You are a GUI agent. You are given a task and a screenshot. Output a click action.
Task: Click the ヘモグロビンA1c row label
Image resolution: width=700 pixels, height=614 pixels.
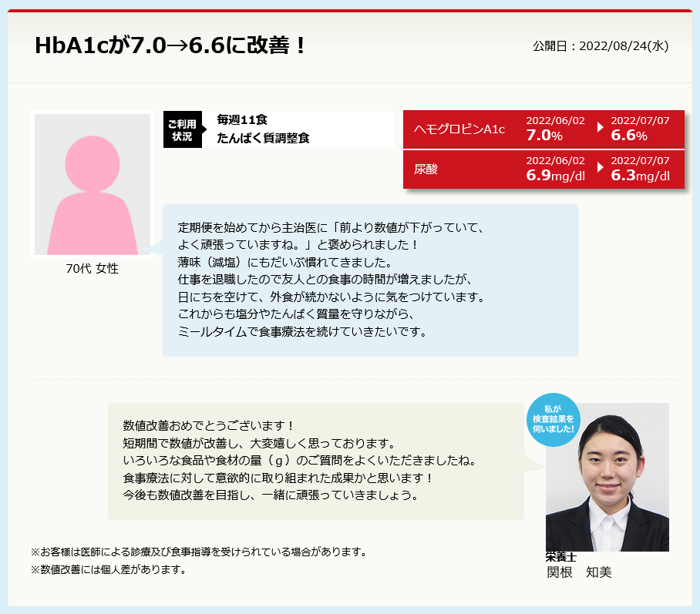(x=459, y=129)
